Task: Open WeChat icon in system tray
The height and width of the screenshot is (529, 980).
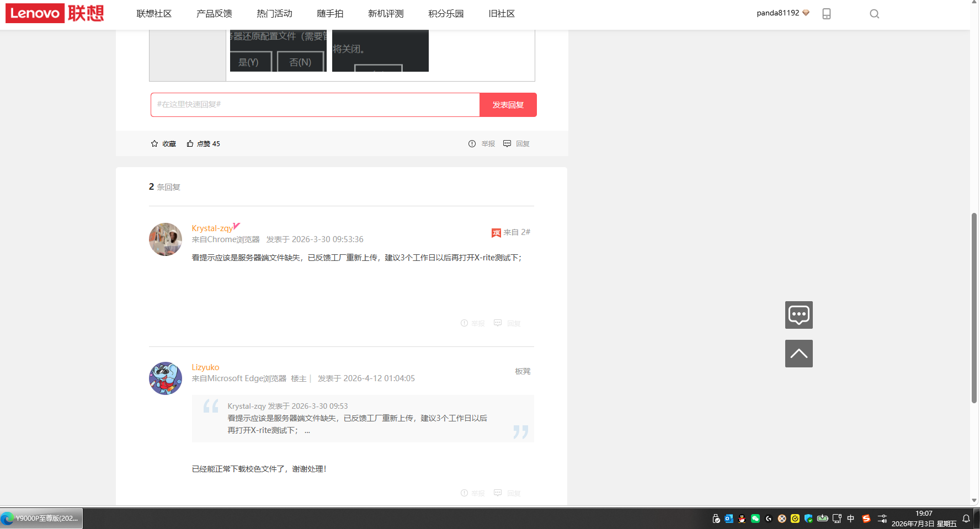Action: [x=755, y=519]
